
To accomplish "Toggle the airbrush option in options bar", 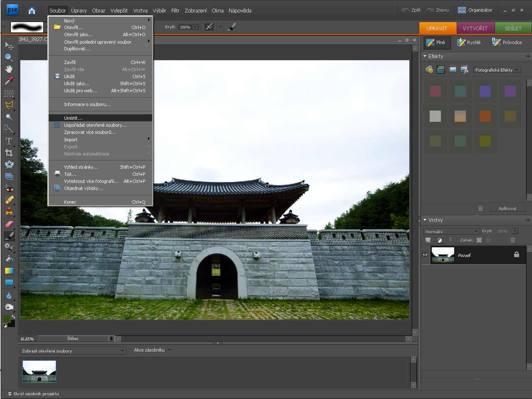I will tap(209, 27).
